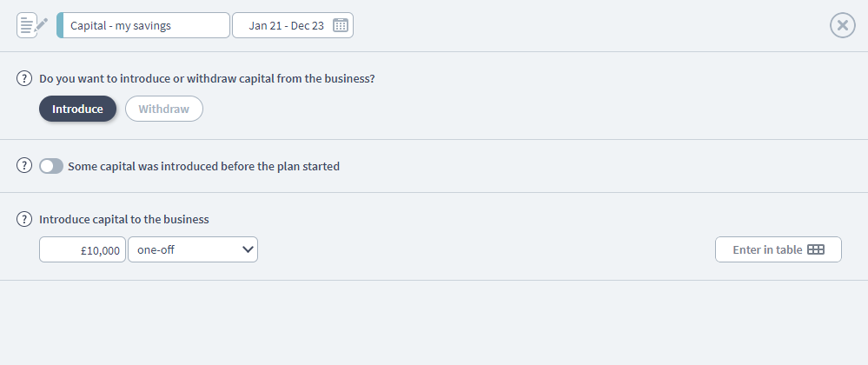Open help for capital introduced before plan

click(x=25, y=165)
